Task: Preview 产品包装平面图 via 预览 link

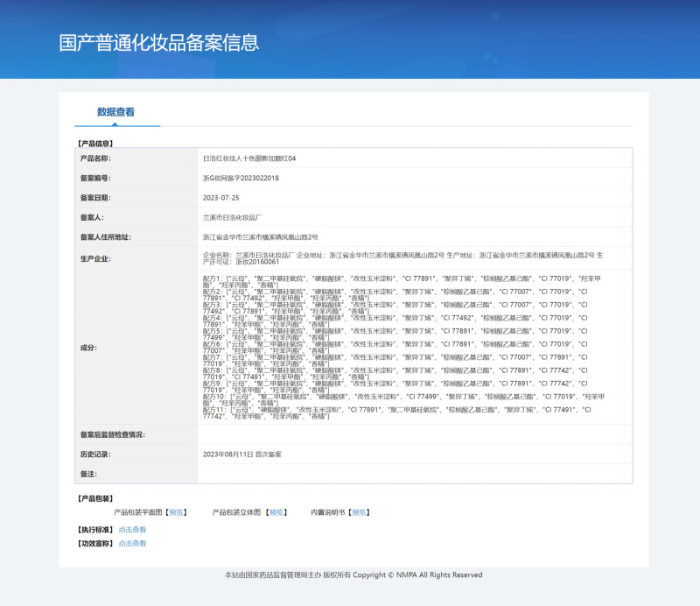Action: [177, 512]
